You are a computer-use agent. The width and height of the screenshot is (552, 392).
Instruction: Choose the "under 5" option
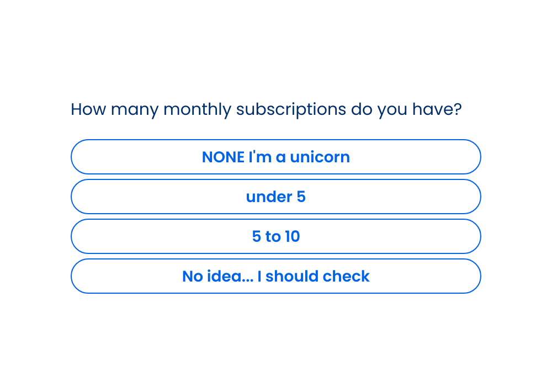tap(275, 197)
